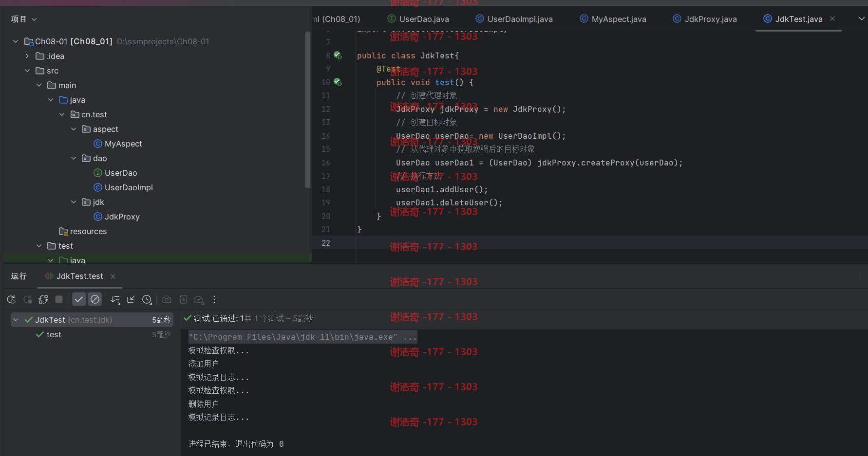The image size is (868, 456).
Task: Select UserDao interface in project tree
Action: pos(121,173)
